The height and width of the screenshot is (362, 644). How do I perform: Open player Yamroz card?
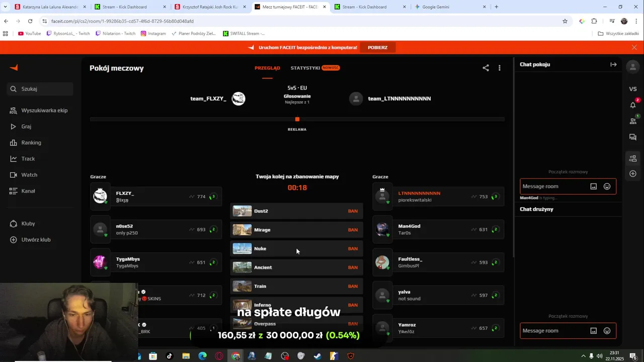click(438, 328)
